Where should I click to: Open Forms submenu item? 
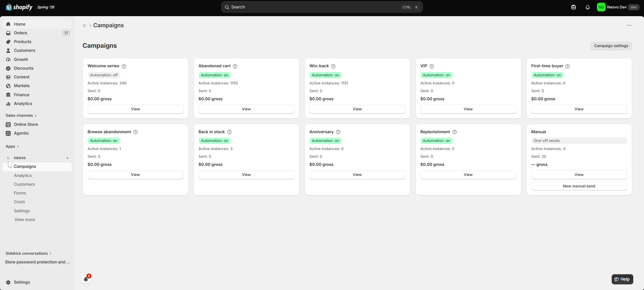(x=20, y=193)
